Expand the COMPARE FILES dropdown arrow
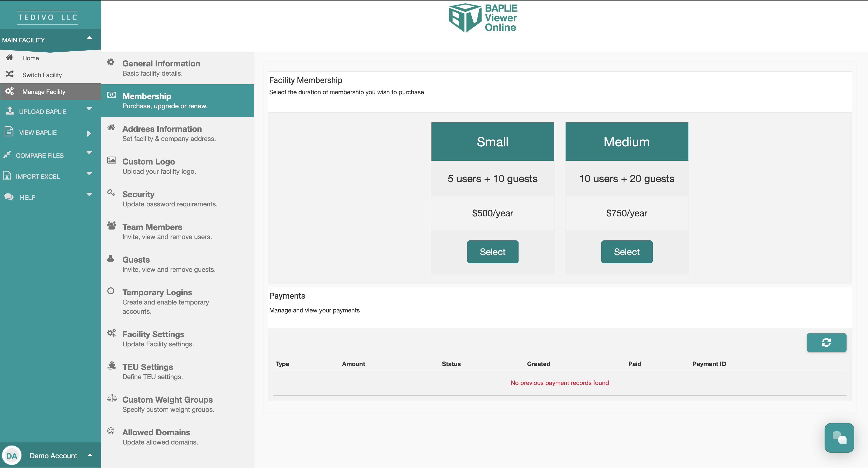Image resolution: width=868 pixels, height=468 pixels. click(89, 153)
